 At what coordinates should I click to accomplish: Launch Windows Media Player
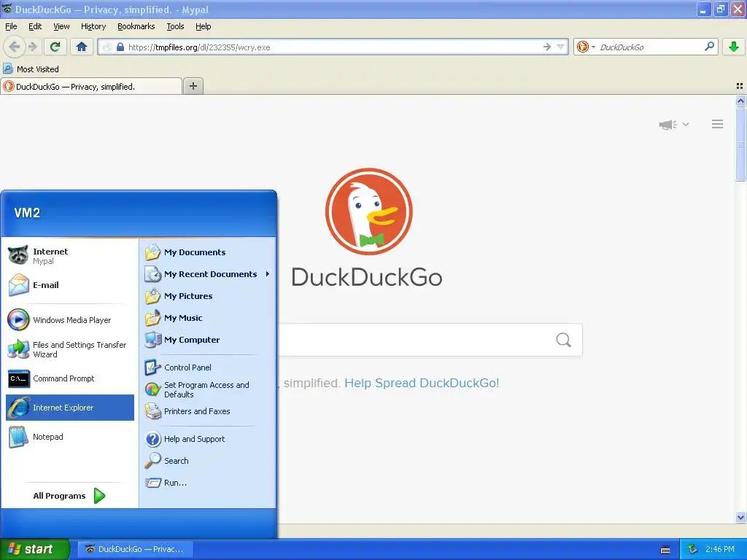coord(70,320)
